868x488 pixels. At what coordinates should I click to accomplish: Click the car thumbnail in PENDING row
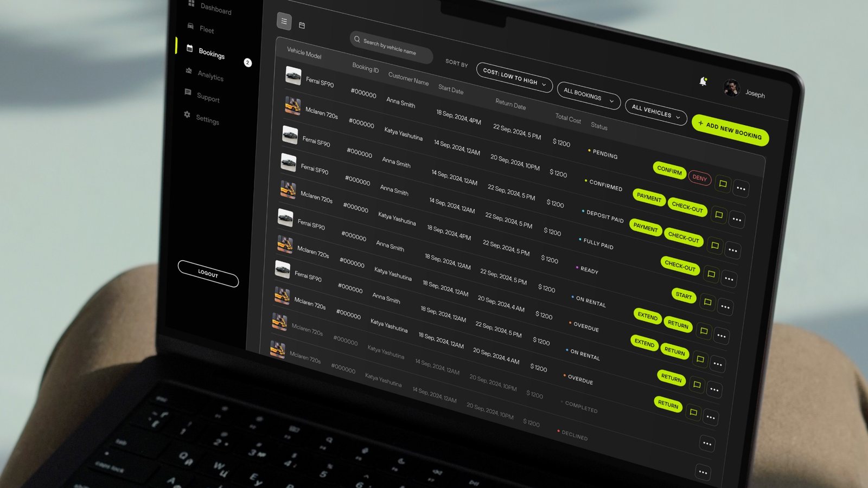pyautogui.click(x=293, y=75)
